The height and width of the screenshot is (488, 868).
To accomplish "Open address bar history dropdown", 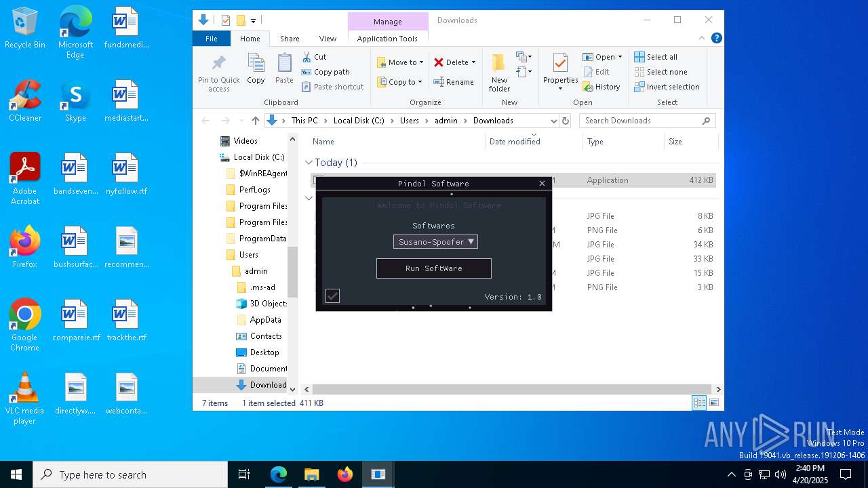I will pos(553,121).
